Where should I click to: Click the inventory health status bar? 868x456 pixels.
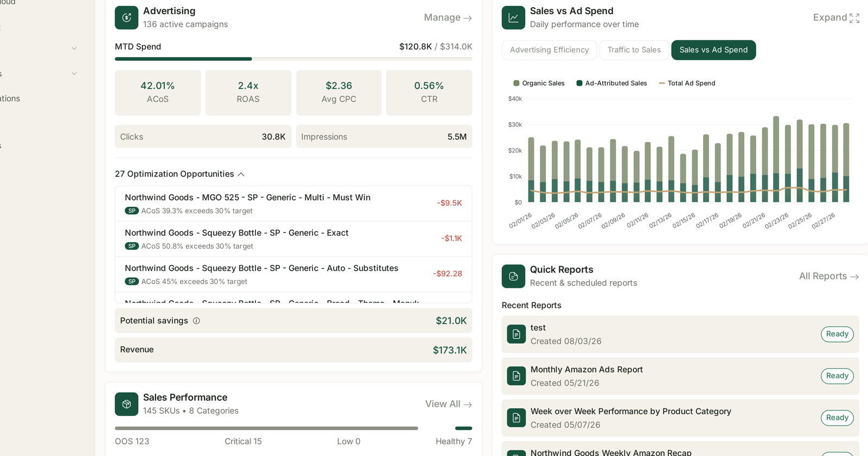click(293, 428)
